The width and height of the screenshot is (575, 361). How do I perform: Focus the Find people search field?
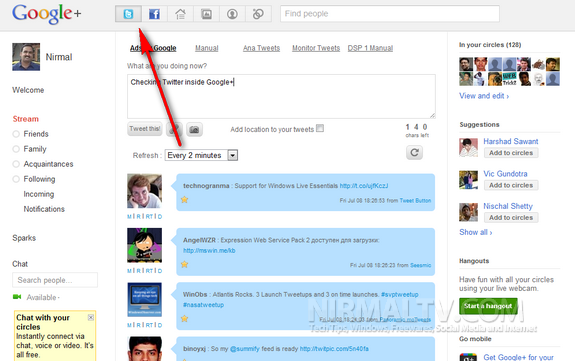click(390, 14)
